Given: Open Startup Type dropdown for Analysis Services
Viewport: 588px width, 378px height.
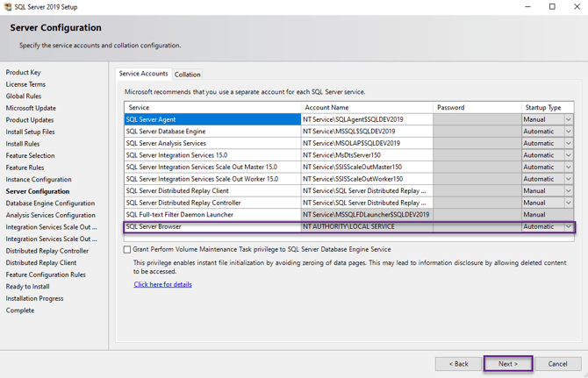Looking at the screenshot, I should [568, 143].
